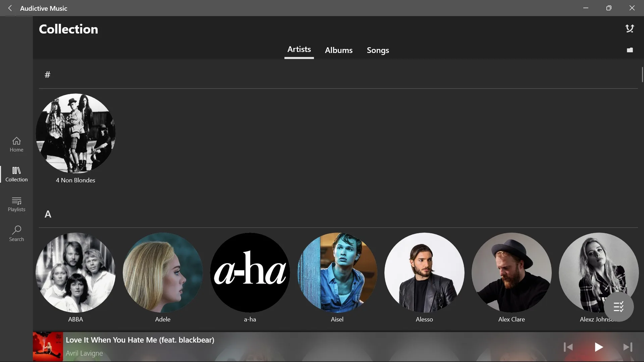Click the folder icon by the tabs
This screenshot has height=362, width=644.
(x=630, y=50)
